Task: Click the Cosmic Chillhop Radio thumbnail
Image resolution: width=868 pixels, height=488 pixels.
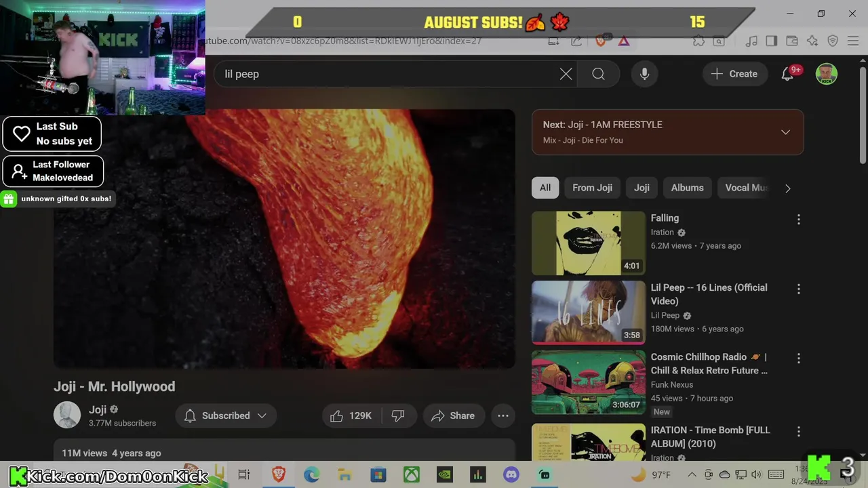Action: coord(589,382)
